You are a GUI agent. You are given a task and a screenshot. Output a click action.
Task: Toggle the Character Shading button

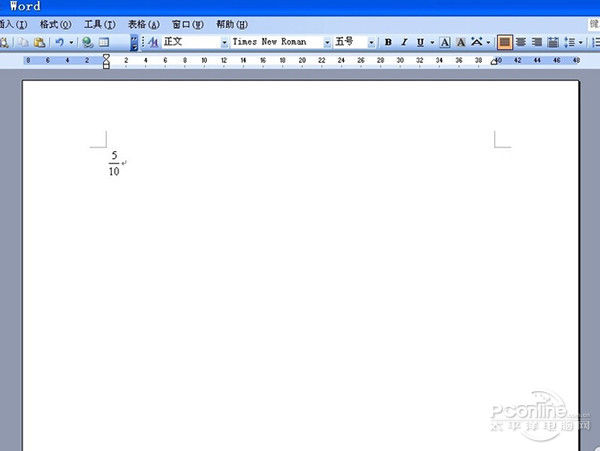click(x=461, y=42)
